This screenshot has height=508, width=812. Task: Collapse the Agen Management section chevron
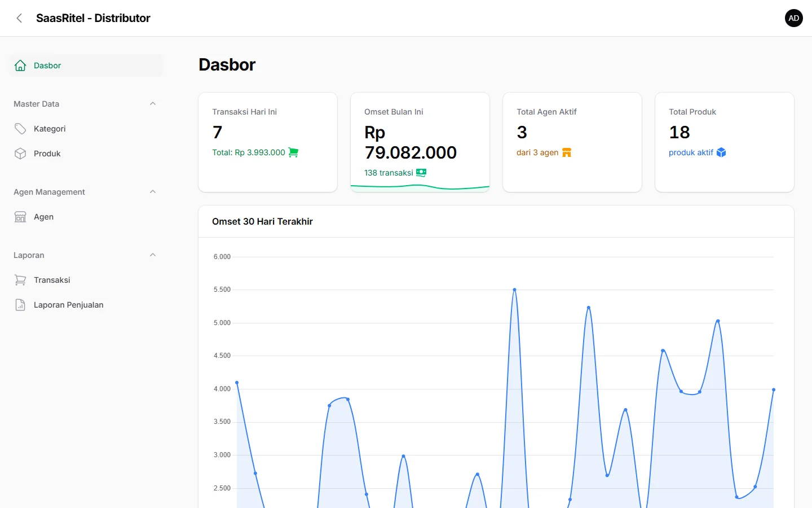tap(153, 192)
